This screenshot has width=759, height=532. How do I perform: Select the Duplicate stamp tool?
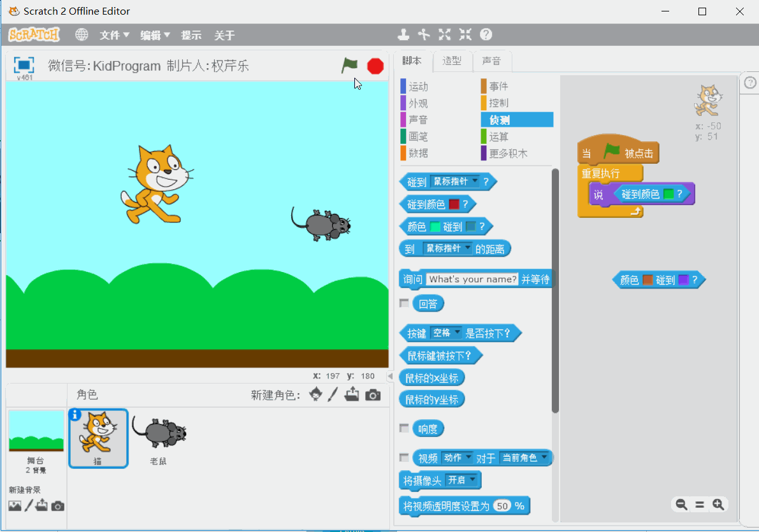pyautogui.click(x=403, y=34)
